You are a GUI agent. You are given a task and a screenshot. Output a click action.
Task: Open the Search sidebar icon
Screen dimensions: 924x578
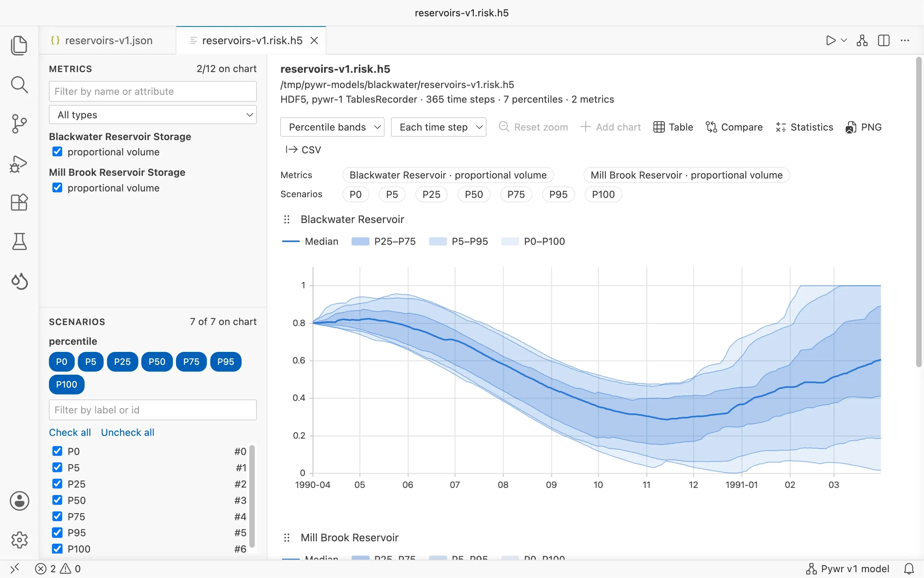[19, 84]
